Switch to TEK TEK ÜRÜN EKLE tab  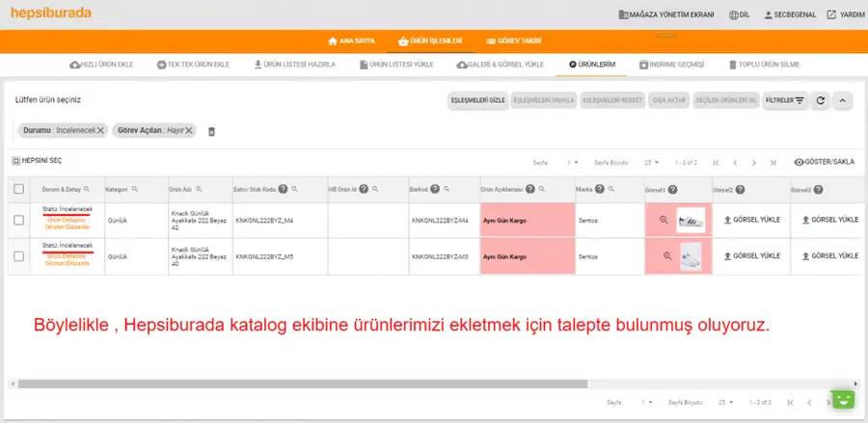click(x=193, y=65)
